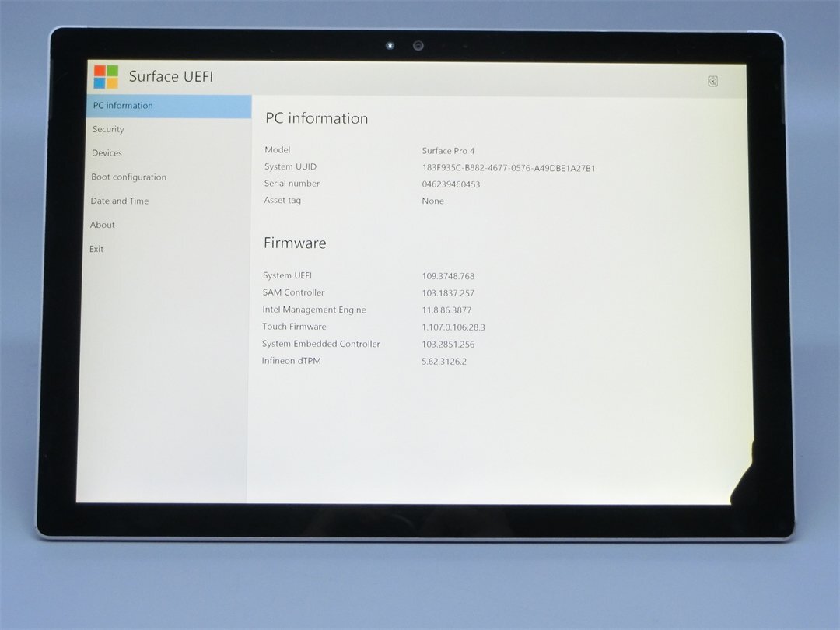Select version 11.8.86.3877
840x630 pixels.
click(446, 310)
